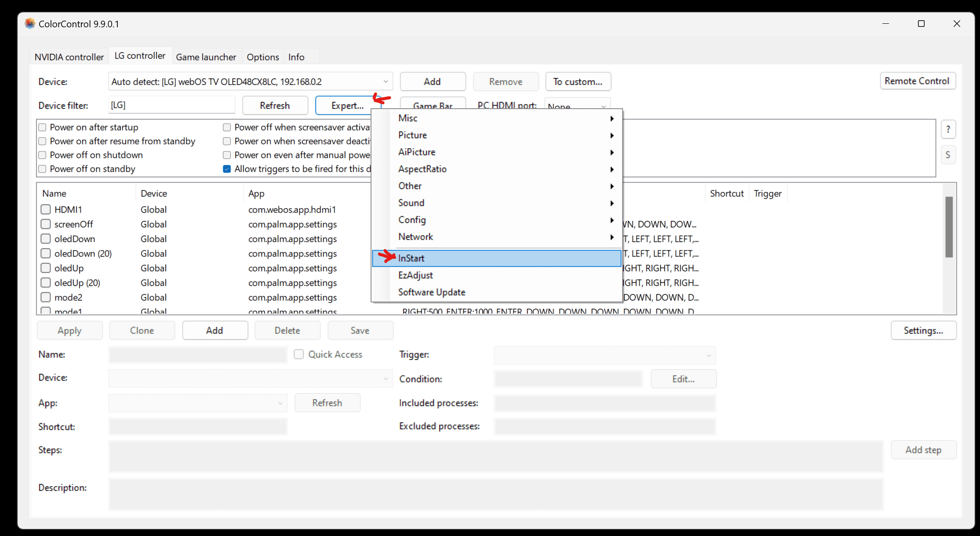Click the To custom... button
Screen dimensions: 980x536
click(x=578, y=81)
